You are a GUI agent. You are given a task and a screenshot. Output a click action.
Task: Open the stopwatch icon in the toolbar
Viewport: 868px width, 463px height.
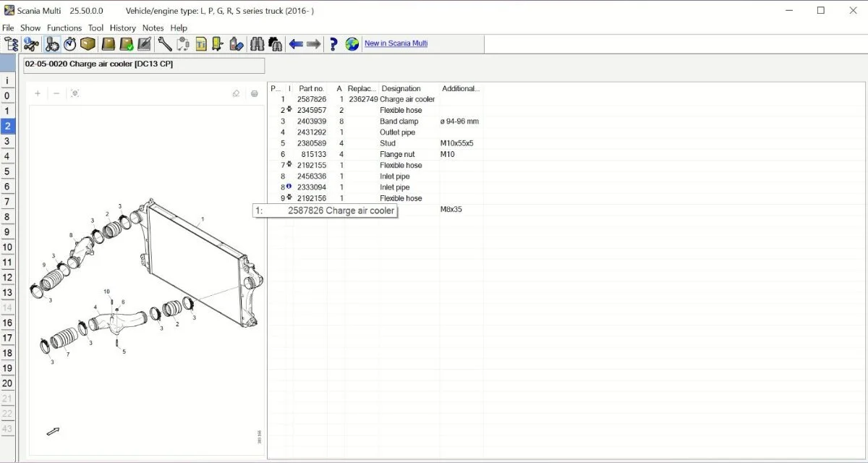69,43
